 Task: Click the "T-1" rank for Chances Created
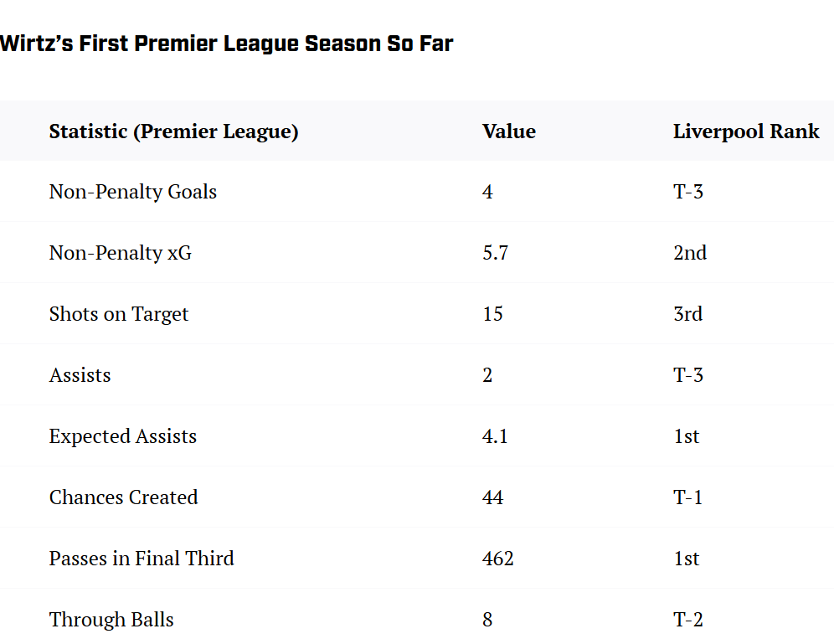pyautogui.click(x=688, y=497)
